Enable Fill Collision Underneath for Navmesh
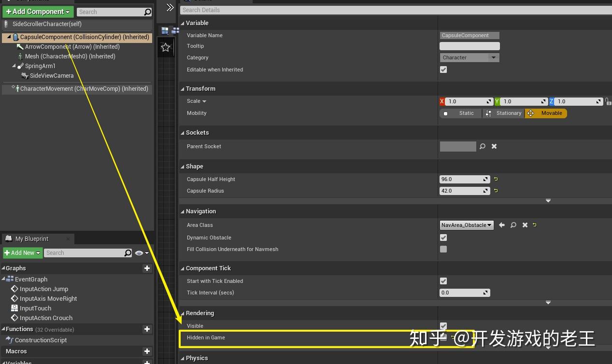Image resolution: width=612 pixels, height=364 pixels. [443, 249]
